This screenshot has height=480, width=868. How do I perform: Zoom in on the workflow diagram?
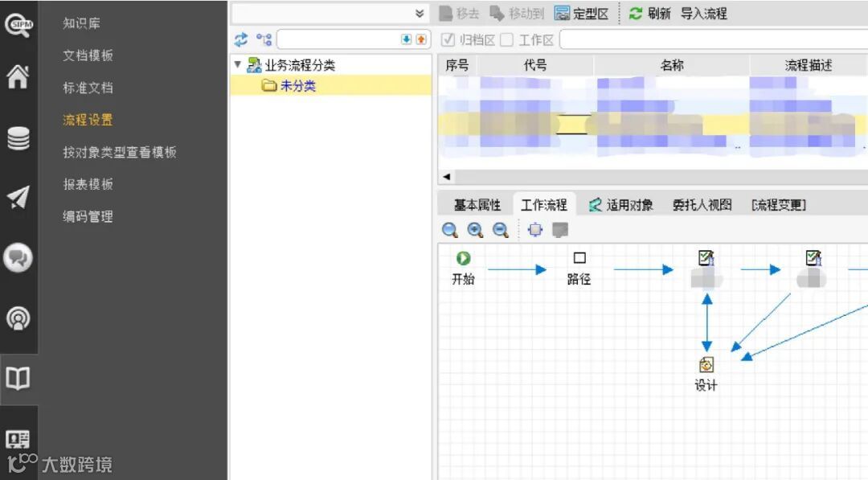[x=475, y=230]
